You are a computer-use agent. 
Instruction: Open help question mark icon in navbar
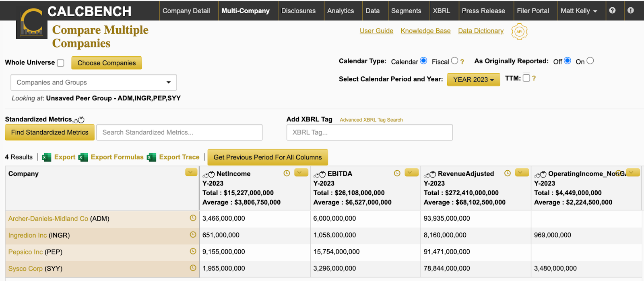click(612, 10)
